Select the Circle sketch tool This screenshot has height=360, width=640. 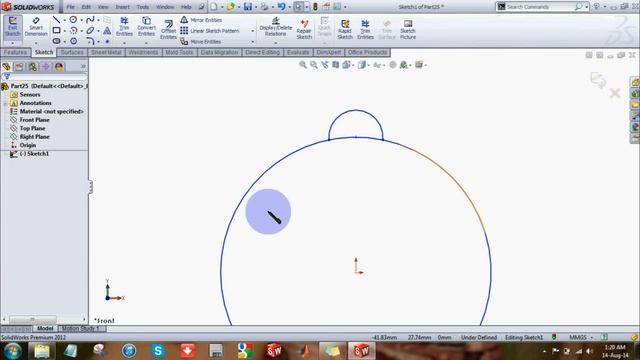pyautogui.click(x=73, y=20)
